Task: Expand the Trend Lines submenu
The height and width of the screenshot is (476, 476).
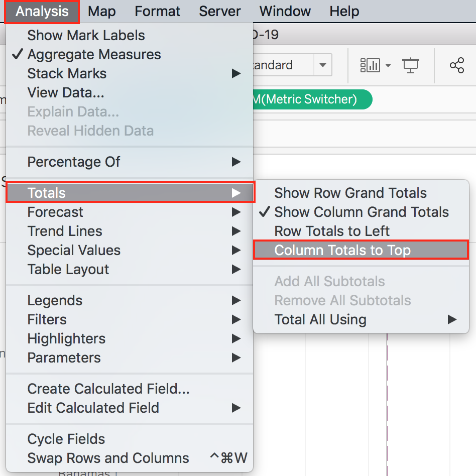Action: [64, 231]
